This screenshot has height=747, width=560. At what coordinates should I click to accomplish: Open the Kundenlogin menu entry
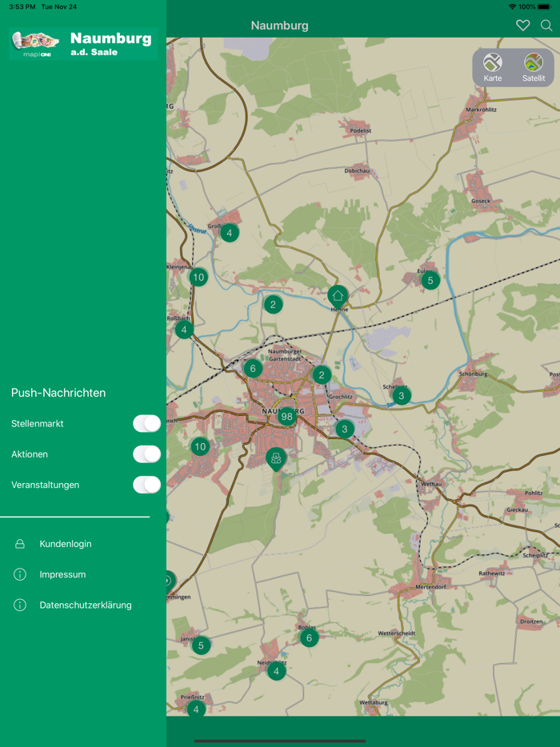pos(66,544)
